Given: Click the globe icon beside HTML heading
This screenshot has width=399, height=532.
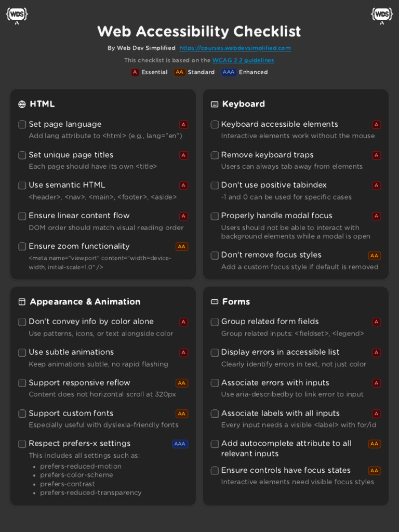Looking at the screenshot, I should tap(22, 104).
